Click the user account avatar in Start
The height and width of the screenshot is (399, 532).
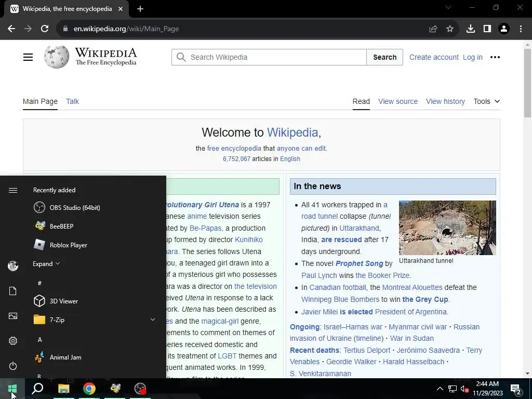click(x=13, y=266)
